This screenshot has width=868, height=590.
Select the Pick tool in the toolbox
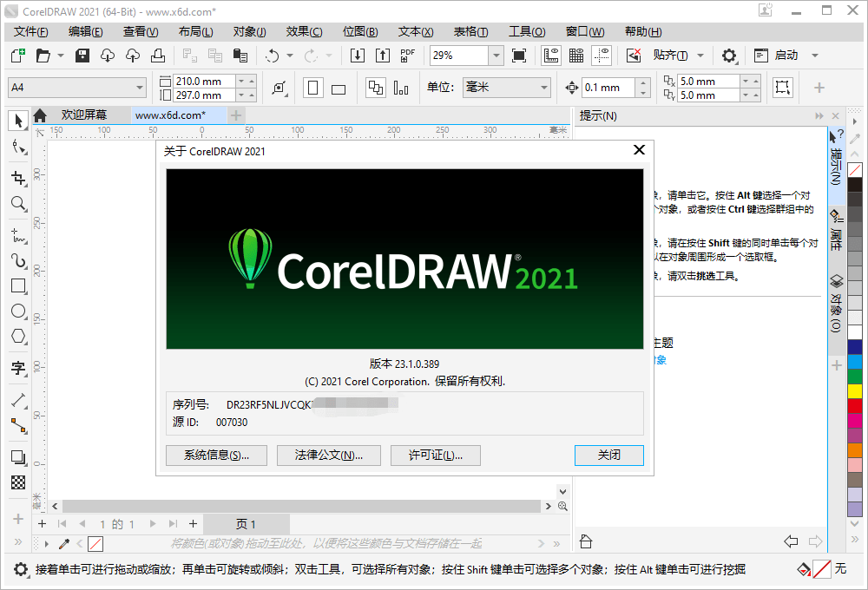(x=18, y=121)
